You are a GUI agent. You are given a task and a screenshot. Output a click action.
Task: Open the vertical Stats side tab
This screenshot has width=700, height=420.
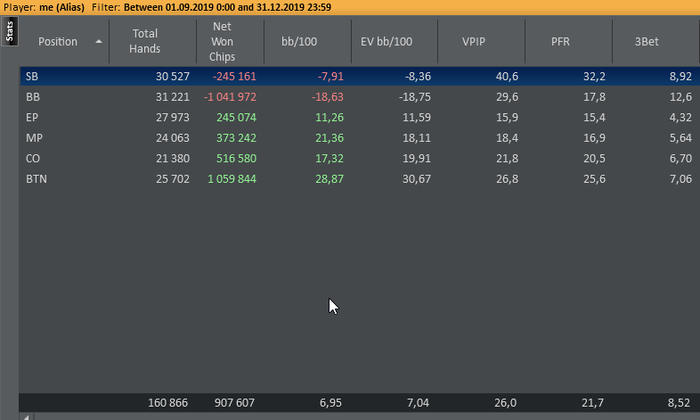9,32
